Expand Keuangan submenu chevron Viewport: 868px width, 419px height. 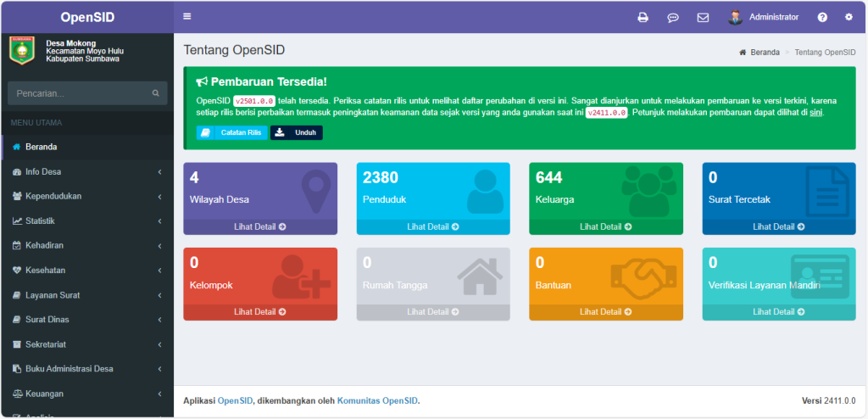[x=159, y=394]
